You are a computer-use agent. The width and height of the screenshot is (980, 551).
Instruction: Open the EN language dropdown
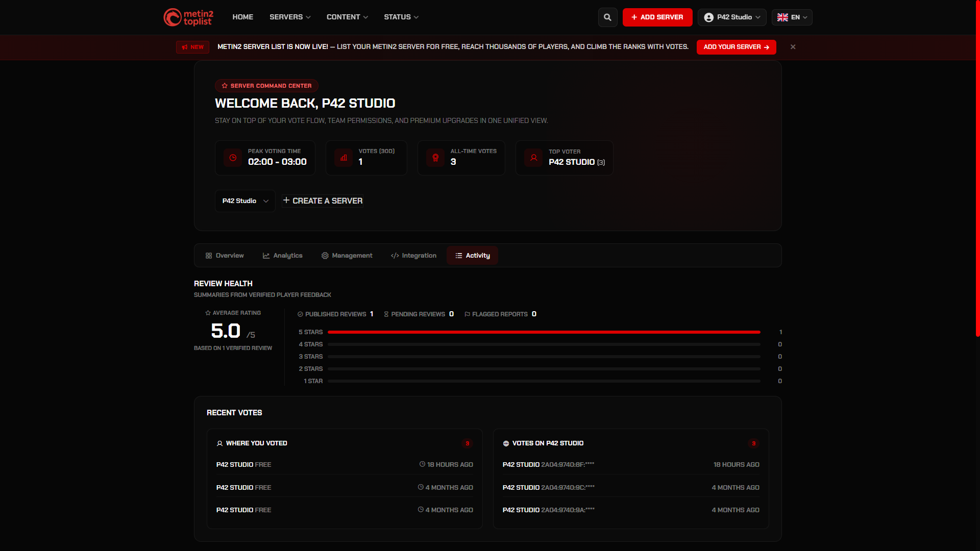792,17
